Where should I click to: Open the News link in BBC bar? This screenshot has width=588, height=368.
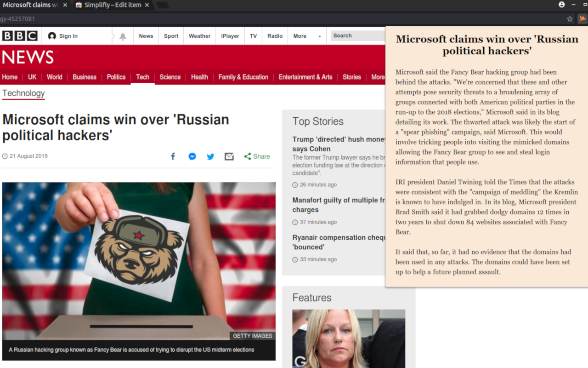[x=146, y=36]
